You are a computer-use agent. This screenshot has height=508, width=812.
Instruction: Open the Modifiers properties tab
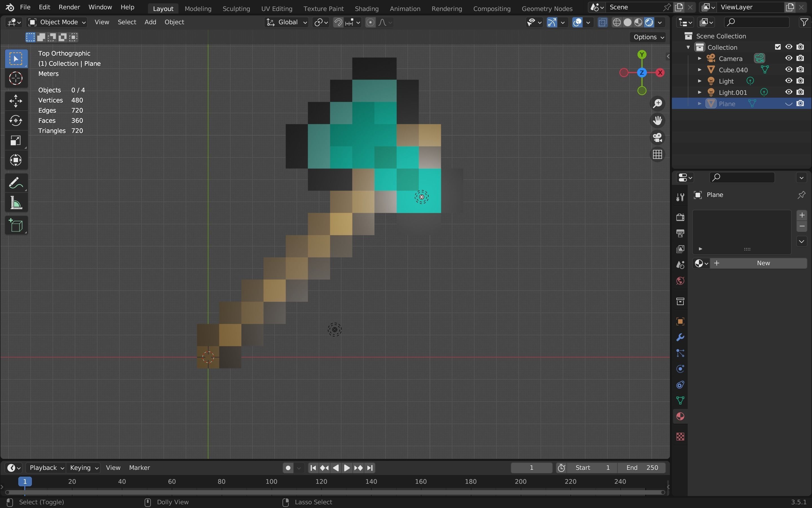[x=680, y=337]
